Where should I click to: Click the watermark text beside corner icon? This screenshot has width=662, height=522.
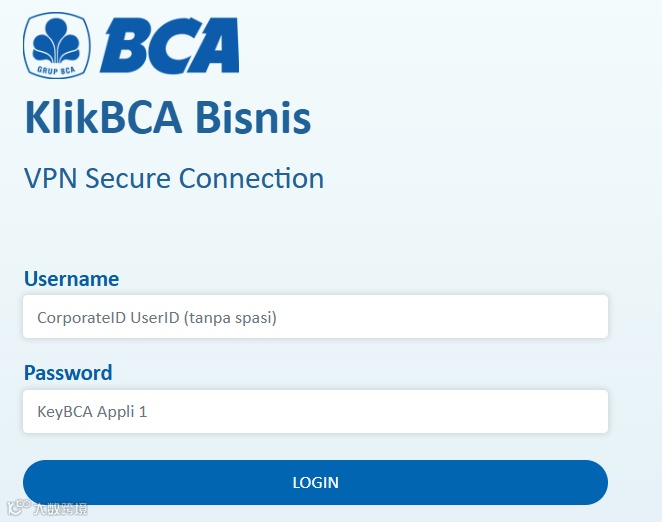coord(59,509)
